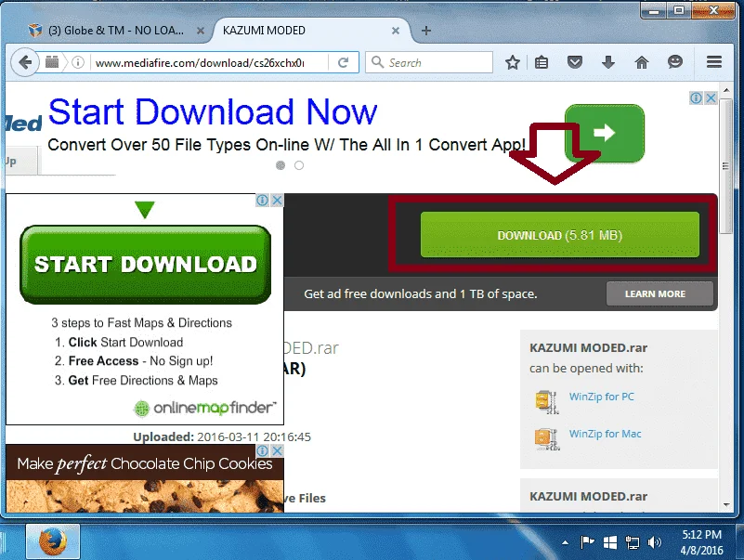This screenshot has width=744, height=560.
Task: Open a new tab with plus button
Action: pyautogui.click(x=426, y=31)
